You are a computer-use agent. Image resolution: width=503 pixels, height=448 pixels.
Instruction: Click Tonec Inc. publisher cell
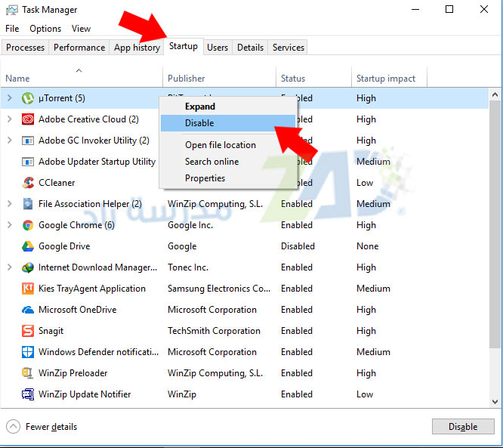(x=188, y=267)
